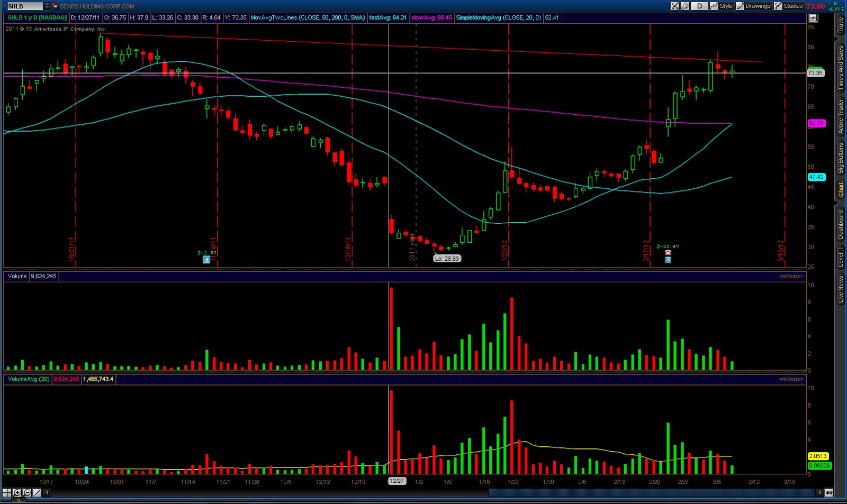This screenshot has width=847, height=504.
Task: Click the Lo: 28.89 price bubble
Action: [x=447, y=259]
